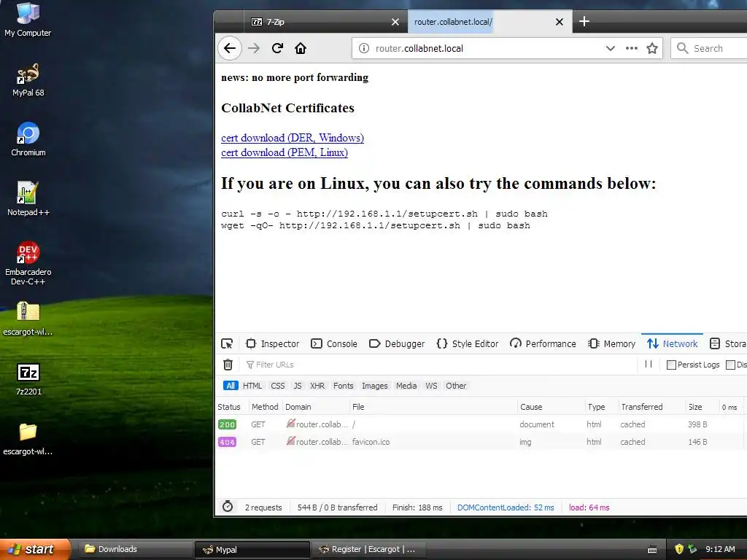Download the PEM Linux certificate
Screen dimensions: 747x560
click(x=285, y=152)
